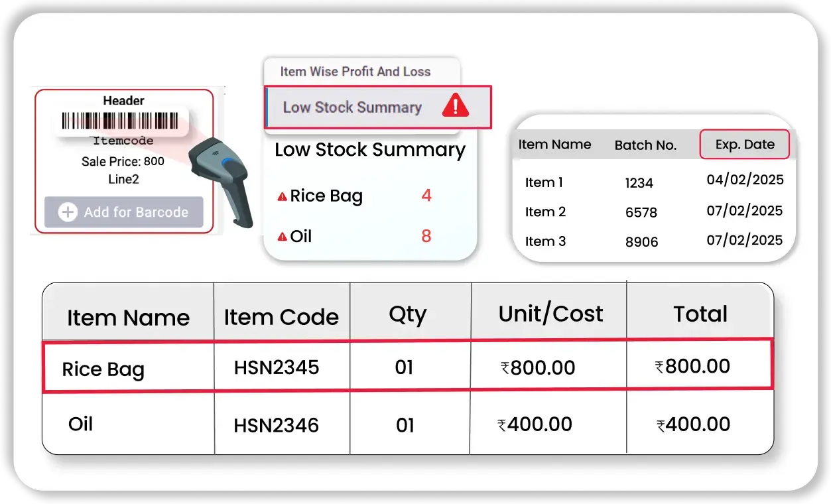Click the Qty column header
Screen dimensions: 831x504
point(407,314)
